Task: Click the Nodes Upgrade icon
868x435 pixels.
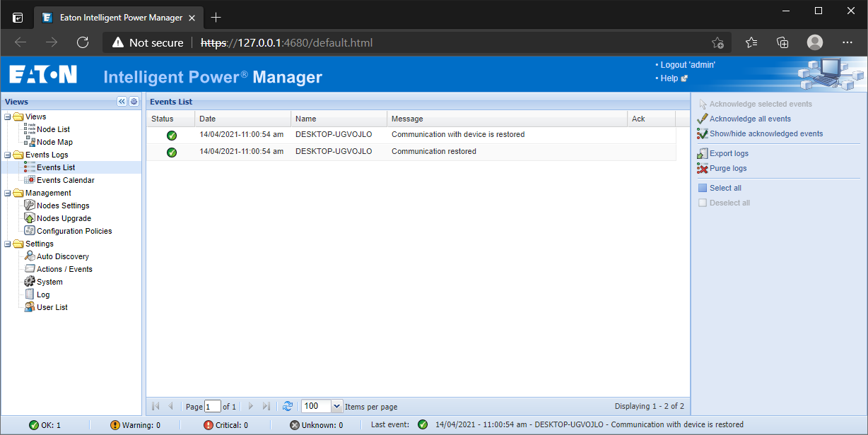Action: click(30, 218)
